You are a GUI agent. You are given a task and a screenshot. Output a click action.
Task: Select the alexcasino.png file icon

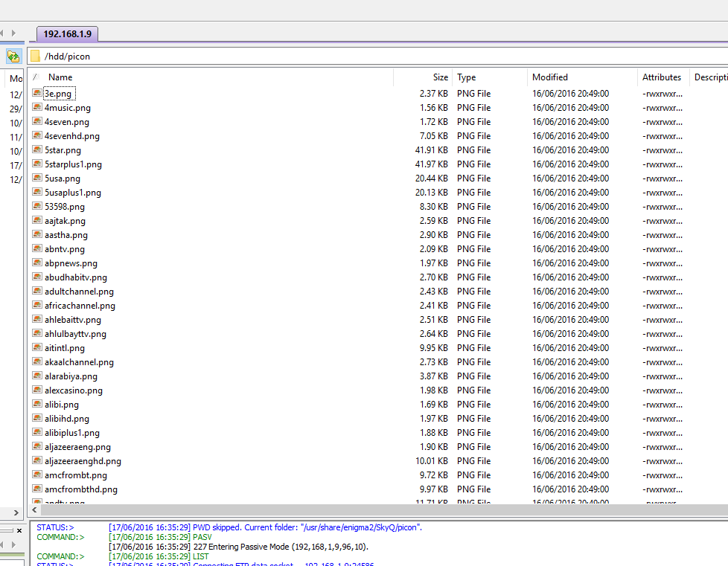click(37, 390)
